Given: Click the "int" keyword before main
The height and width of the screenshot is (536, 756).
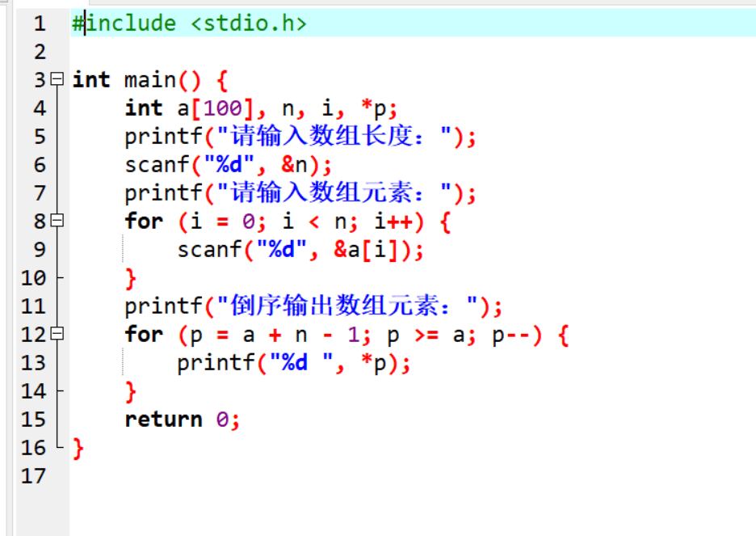Looking at the screenshot, I should click(x=91, y=80).
